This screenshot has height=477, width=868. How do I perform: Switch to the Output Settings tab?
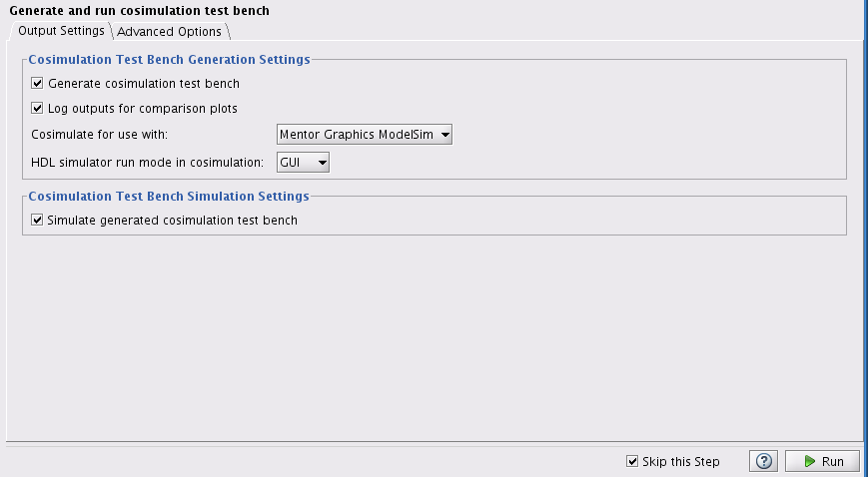click(x=61, y=31)
